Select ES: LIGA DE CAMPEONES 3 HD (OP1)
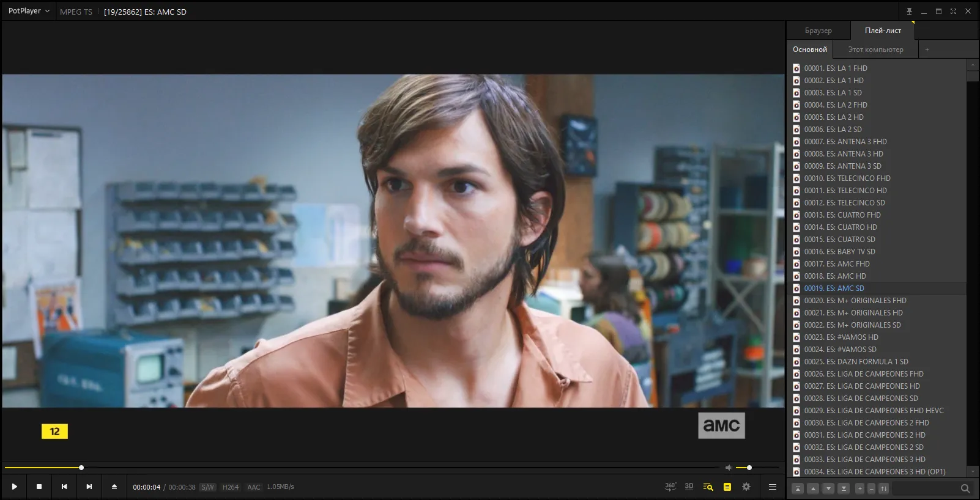Screen dimensions: 980x500 click(877, 472)
